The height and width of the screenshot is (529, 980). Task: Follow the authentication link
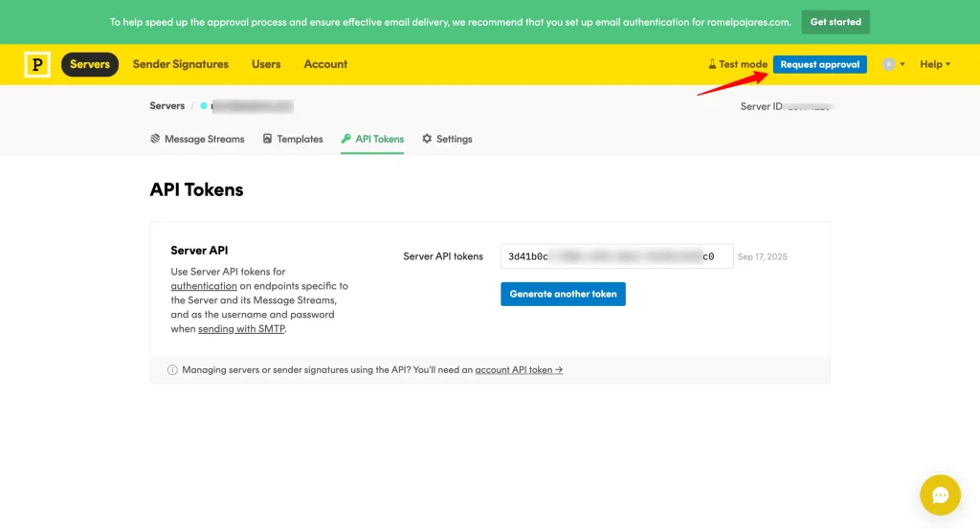click(x=204, y=286)
